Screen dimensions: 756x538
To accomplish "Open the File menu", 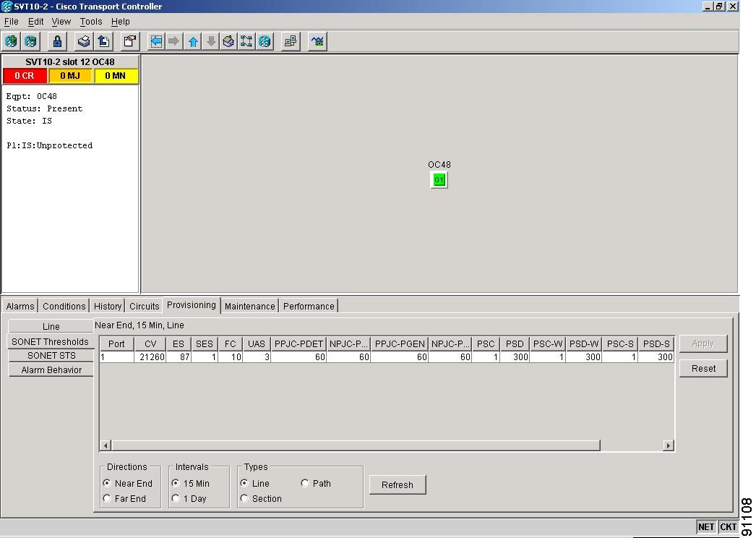I will coord(11,22).
